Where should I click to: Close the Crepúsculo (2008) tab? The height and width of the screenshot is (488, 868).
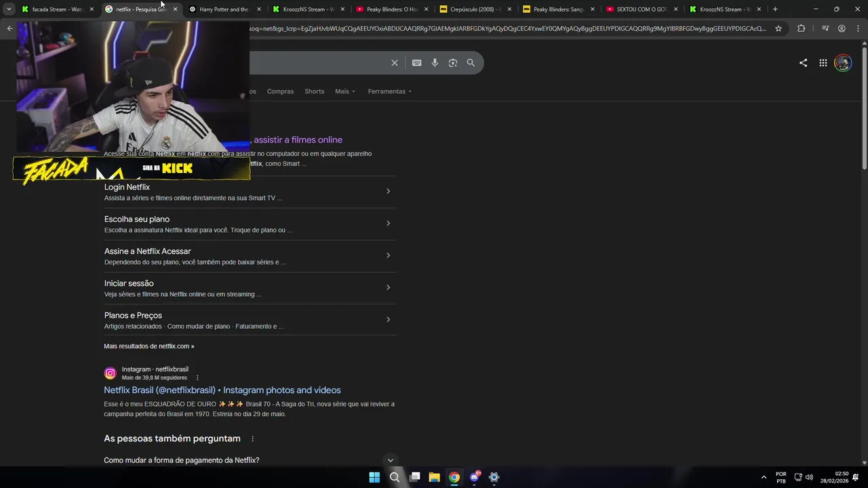[510, 9]
